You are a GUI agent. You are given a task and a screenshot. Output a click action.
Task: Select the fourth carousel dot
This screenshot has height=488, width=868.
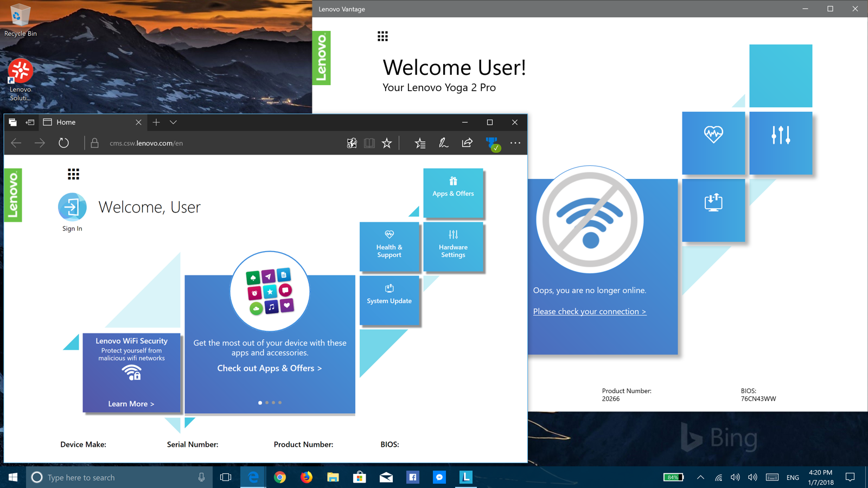pos(280,403)
